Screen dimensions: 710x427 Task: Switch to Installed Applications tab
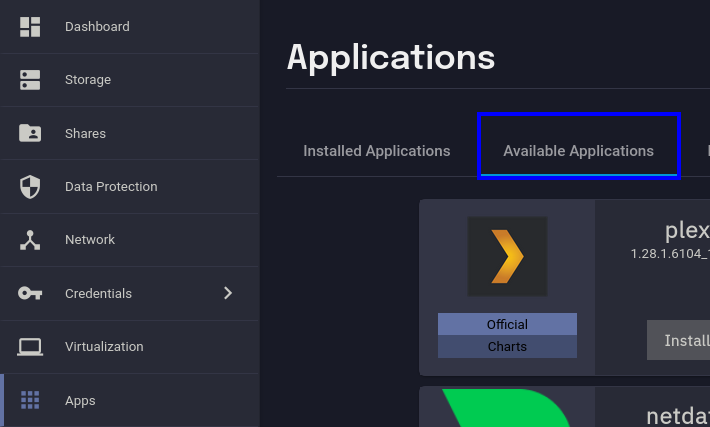[x=377, y=151]
